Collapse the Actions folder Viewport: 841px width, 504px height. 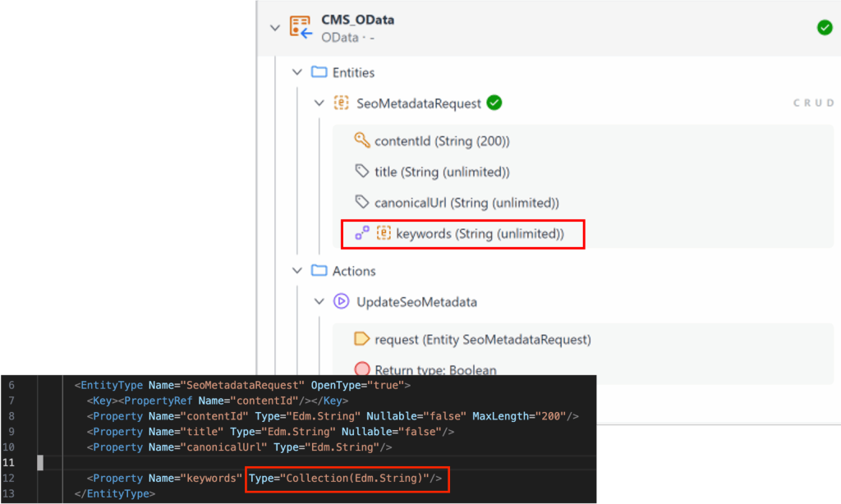(x=297, y=271)
